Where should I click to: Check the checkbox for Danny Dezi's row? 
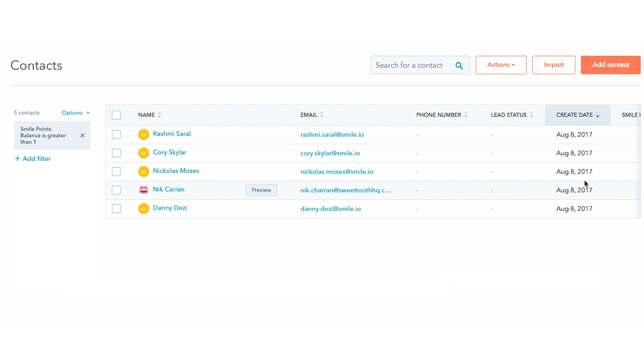tap(116, 208)
